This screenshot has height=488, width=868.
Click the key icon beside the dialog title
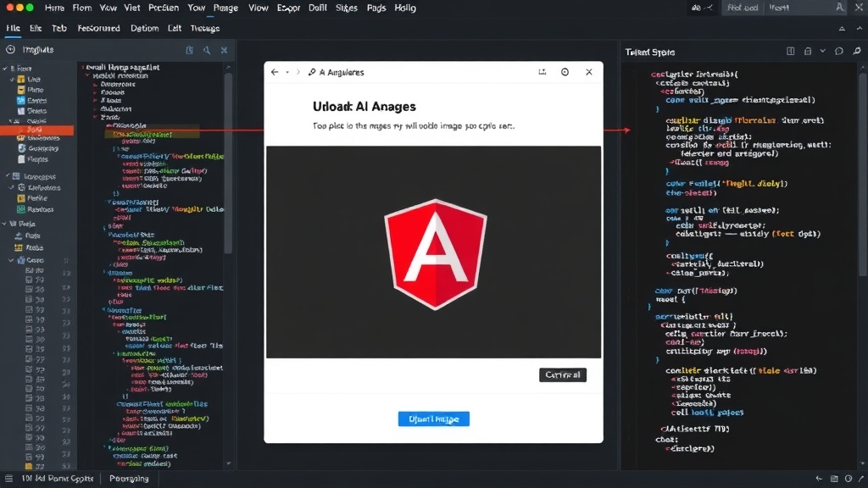(x=312, y=72)
